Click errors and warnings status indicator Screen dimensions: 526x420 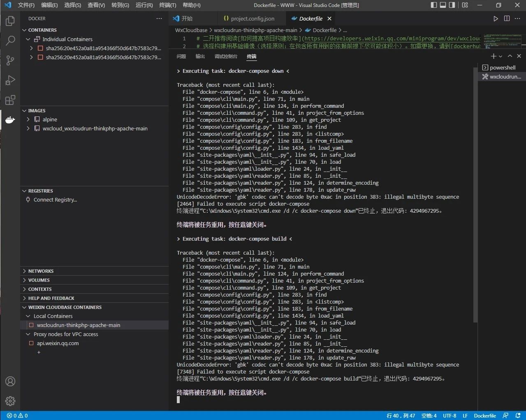(17, 415)
